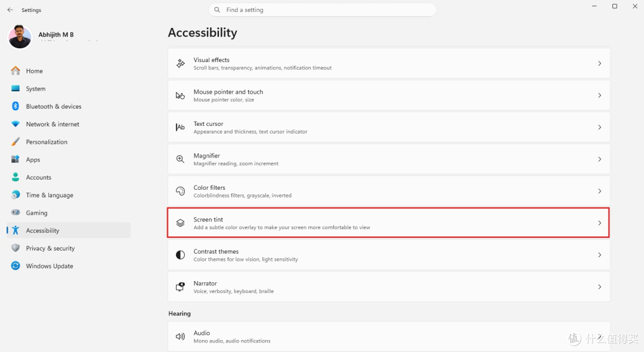Screen dimensions: 644x352
Task: Open the Color filters title text
Action: coord(209,188)
